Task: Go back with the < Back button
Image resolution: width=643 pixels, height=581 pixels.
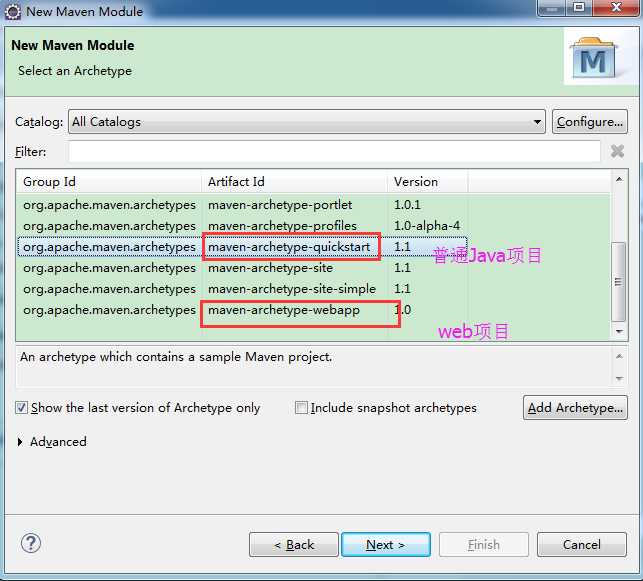Action: 294,545
